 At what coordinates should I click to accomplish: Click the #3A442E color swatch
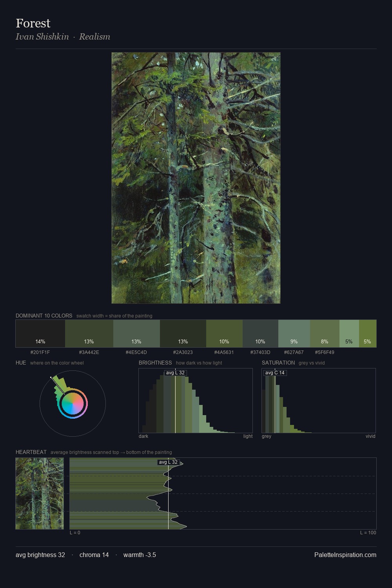[x=89, y=334]
